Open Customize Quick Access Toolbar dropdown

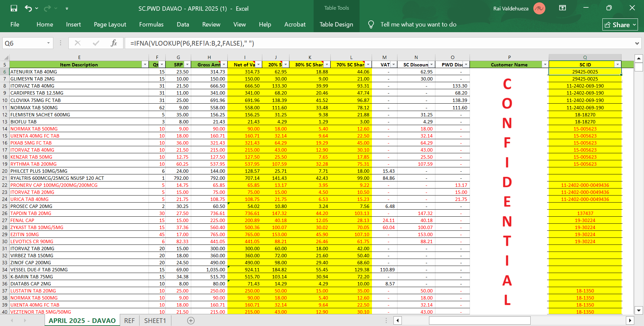click(67, 8)
